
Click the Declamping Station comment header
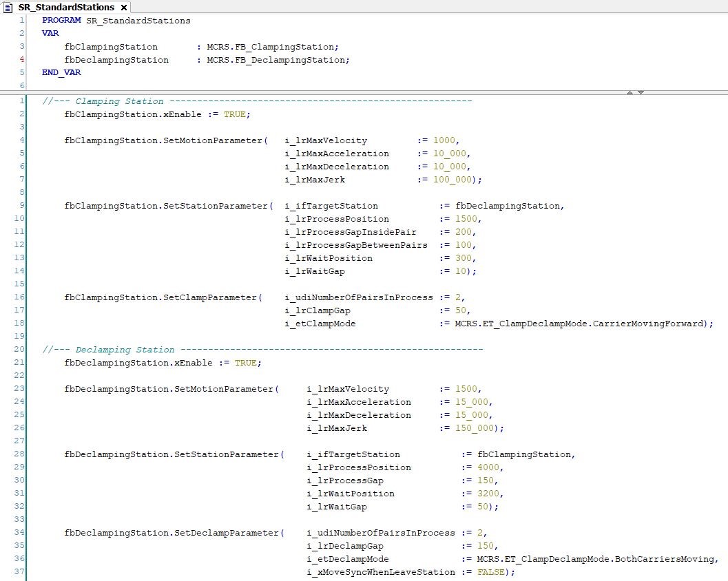pos(125,350)
